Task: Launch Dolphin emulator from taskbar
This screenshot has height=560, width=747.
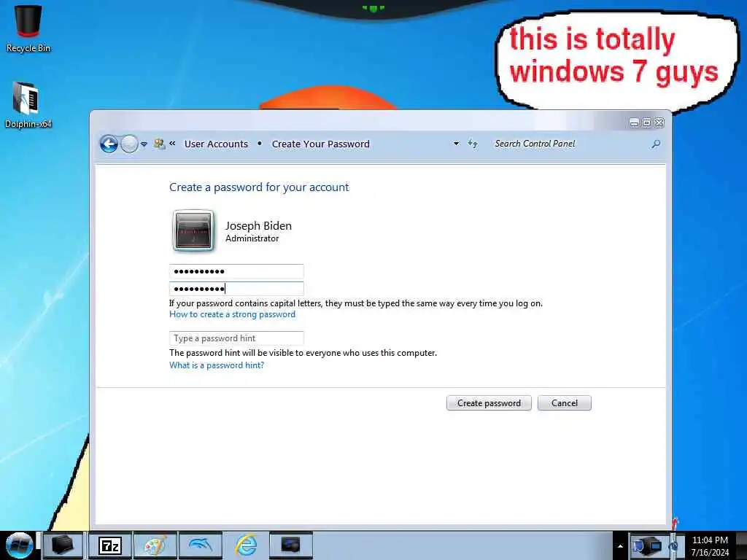Action: pos(200,545)
